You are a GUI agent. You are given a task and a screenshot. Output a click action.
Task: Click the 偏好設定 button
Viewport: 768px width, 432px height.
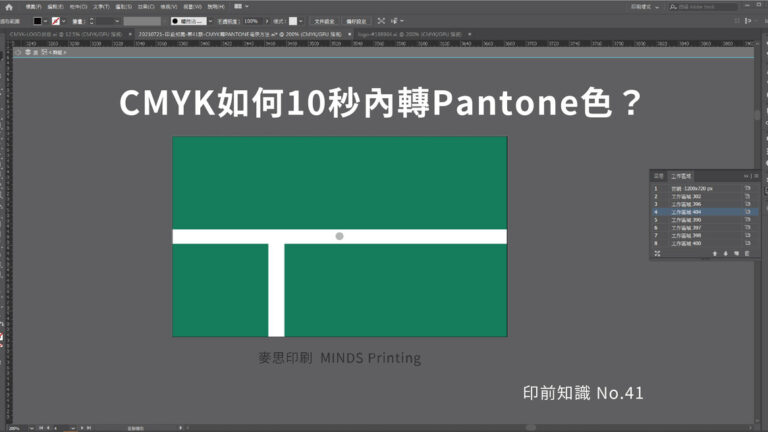pyautogui.click(x=356, y=20)
